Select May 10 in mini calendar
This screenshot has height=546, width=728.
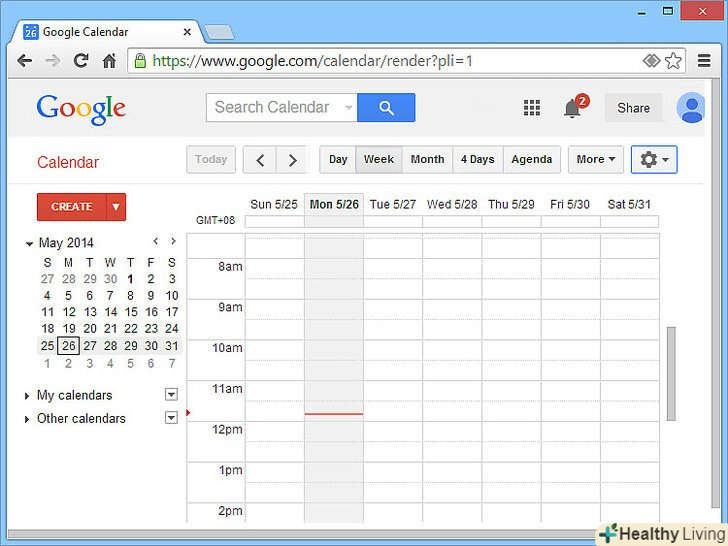pos(172,296)
